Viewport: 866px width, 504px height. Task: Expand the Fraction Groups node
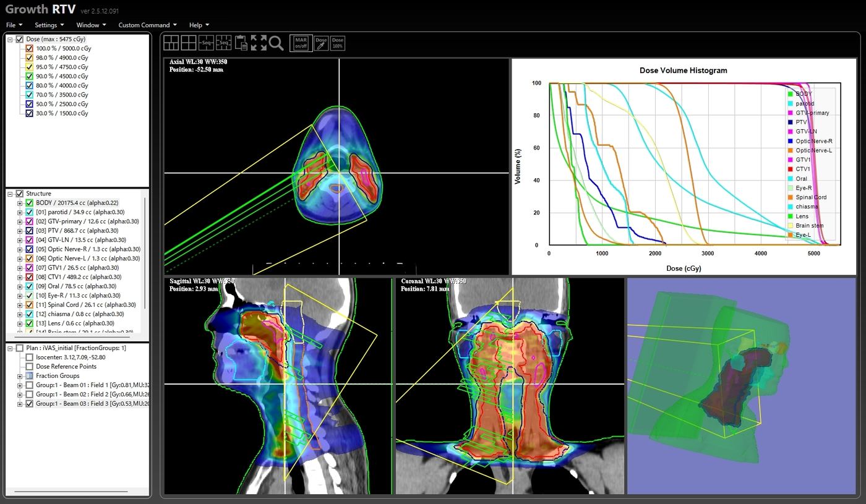coord(20,376)
